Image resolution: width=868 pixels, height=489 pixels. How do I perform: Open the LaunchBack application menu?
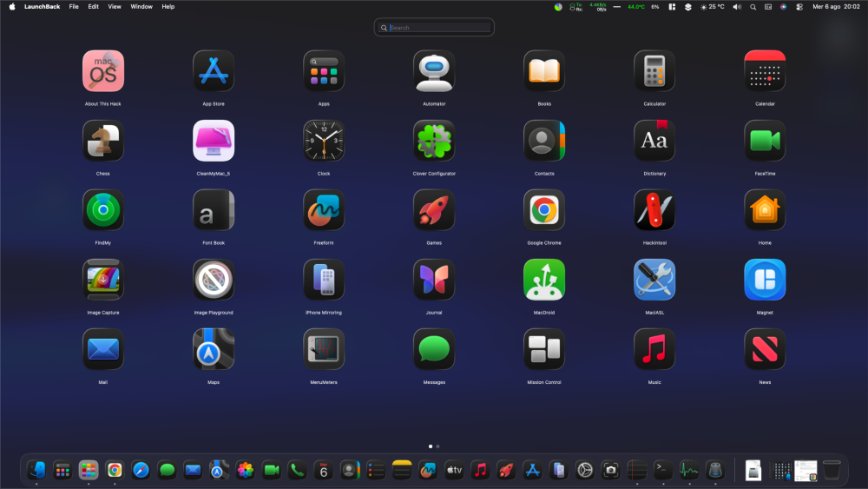coord(42,7)
